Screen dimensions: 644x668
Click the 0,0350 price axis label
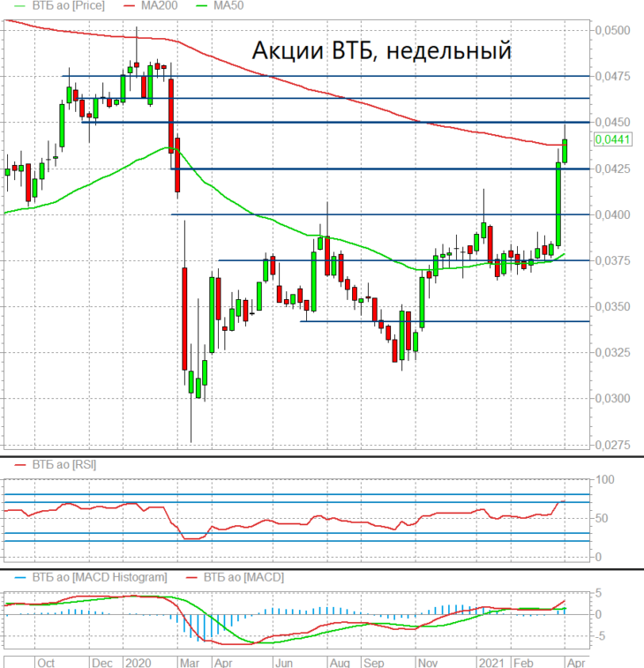tap(612, 307)
